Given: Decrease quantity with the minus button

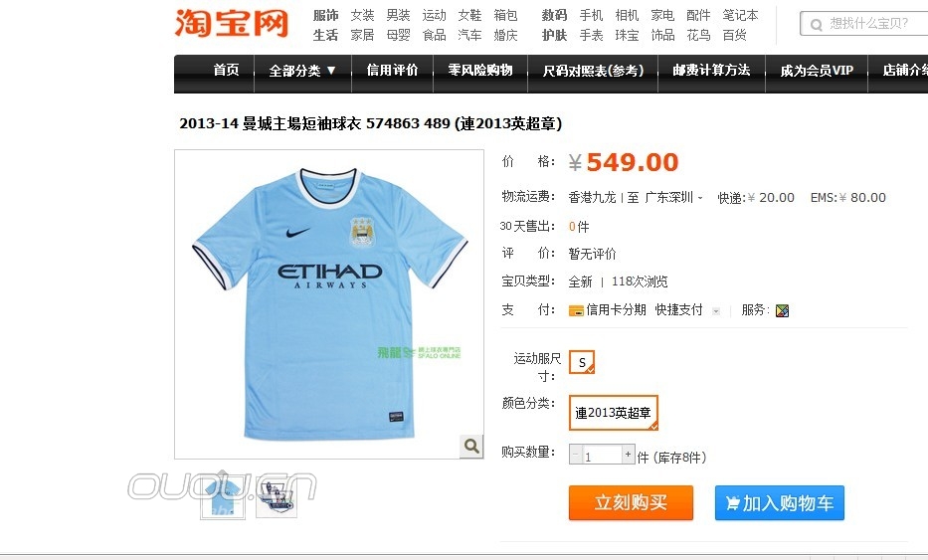Looking at the screenshot, I should [575, 454].
